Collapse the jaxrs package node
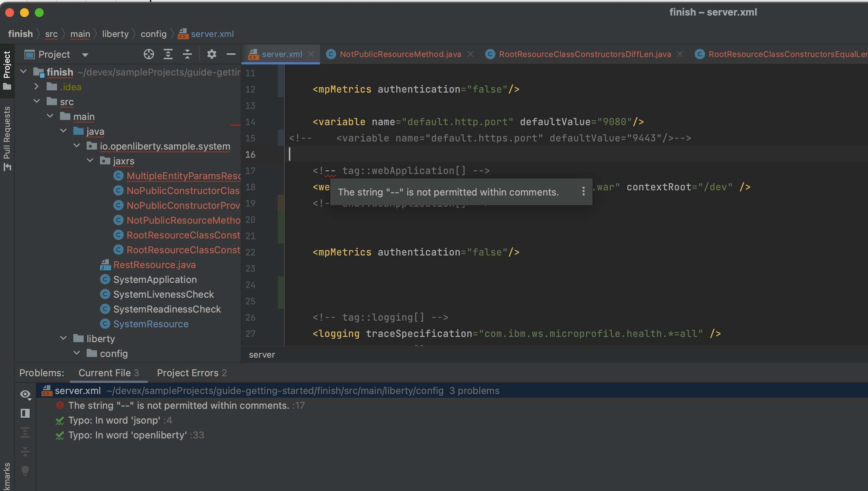 click(89, 160)
